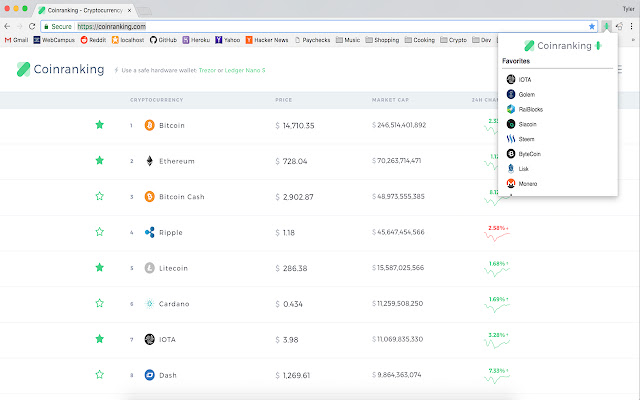Click the Dash coin icon
The height and width of the screenshot is (400, 640).
pyautogui.click(x=150, y=375)
